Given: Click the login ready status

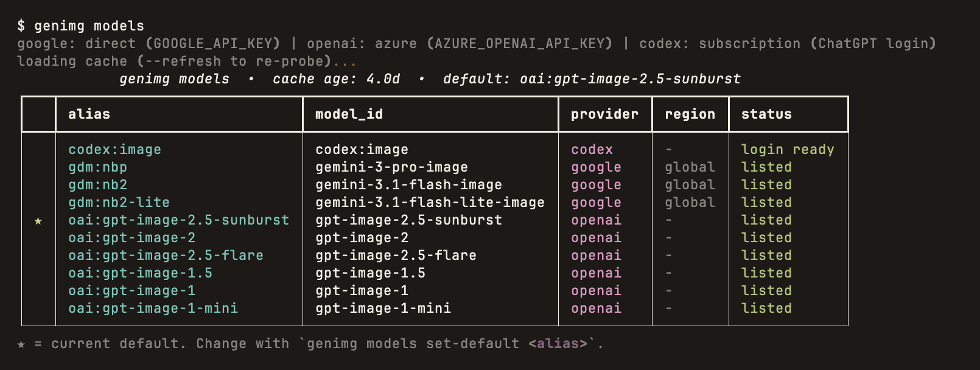Looking at the screenshot, I should [788, 150].
